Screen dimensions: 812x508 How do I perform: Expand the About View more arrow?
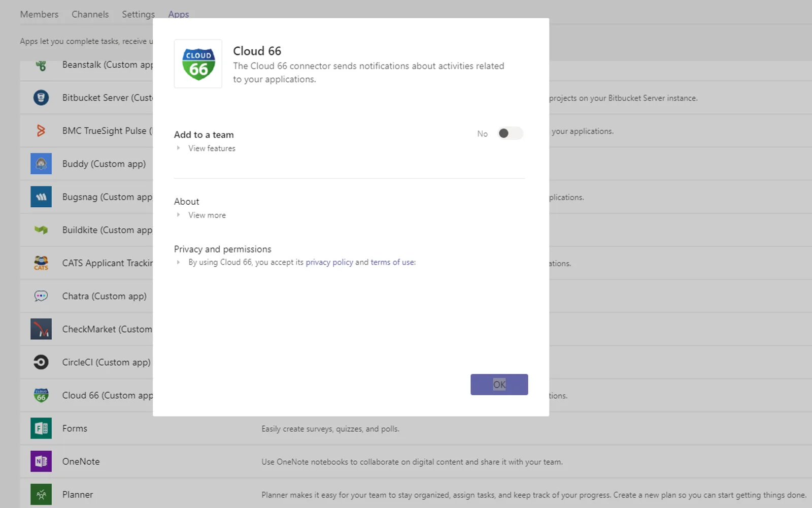coord(178,215)
